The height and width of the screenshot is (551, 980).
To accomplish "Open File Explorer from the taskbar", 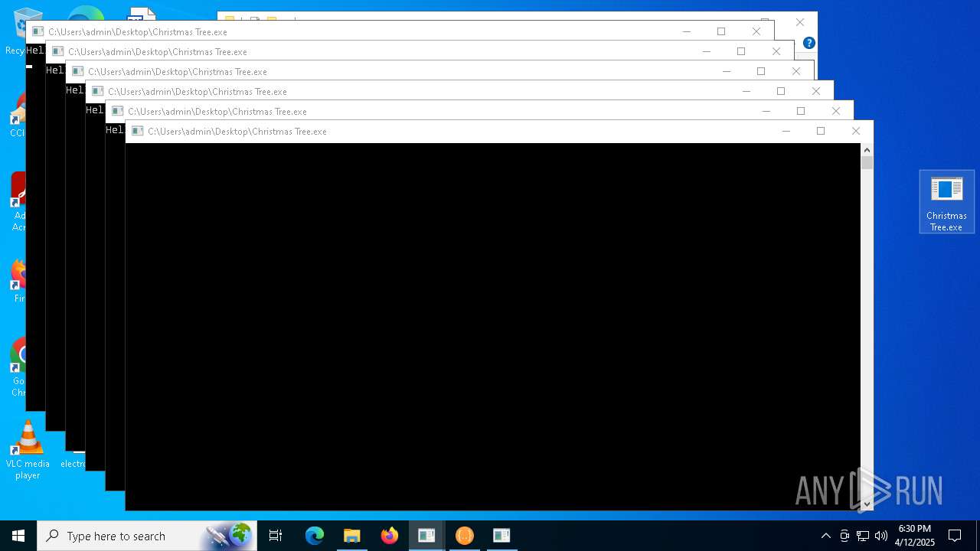I will pos(352,536).
